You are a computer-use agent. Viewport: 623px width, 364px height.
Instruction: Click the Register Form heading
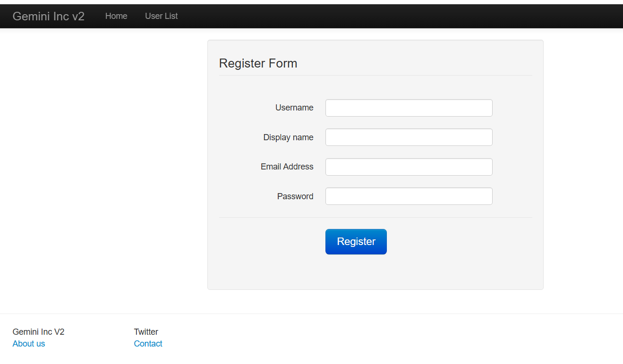258,63
